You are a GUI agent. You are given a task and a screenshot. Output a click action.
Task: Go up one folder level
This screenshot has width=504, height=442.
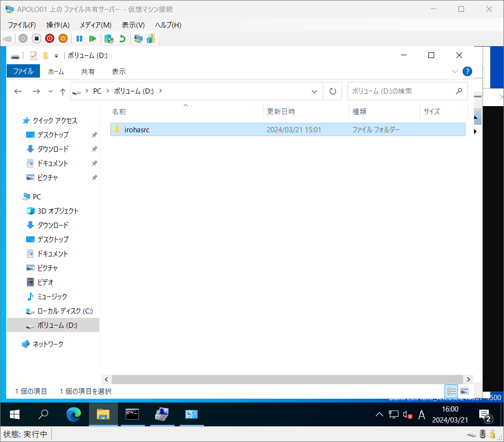pos(63,92)
